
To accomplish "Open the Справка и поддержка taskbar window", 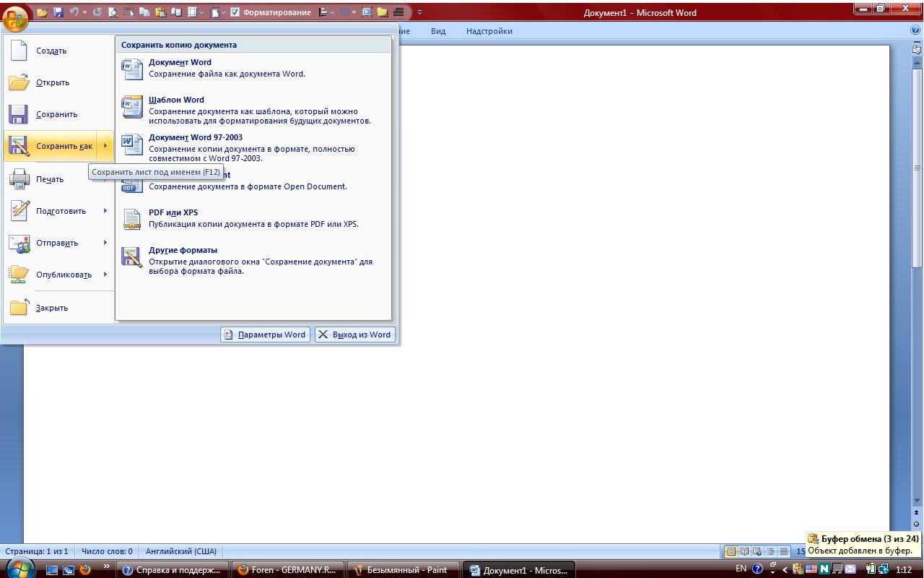I will 173,569.
